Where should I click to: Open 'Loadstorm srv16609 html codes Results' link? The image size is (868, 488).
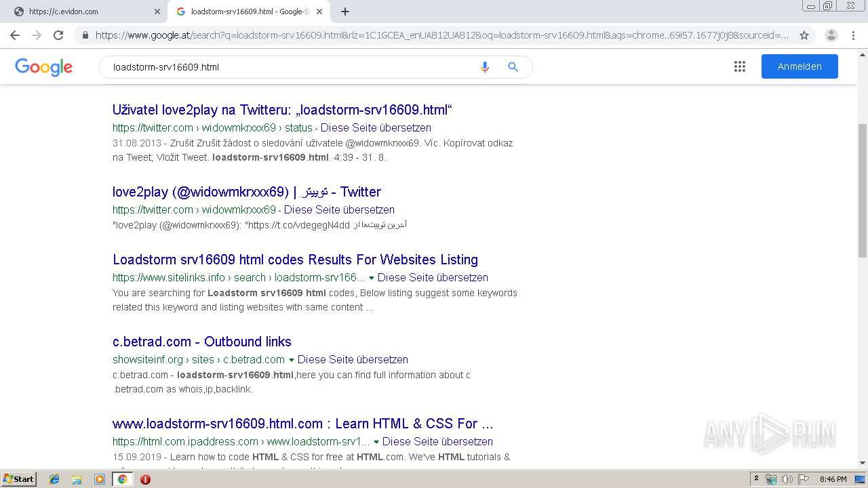click(x=295, y=260)
